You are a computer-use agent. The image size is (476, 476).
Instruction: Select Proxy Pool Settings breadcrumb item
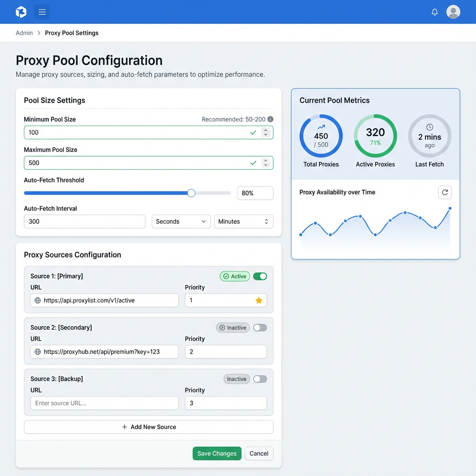(x=72, y=33)
